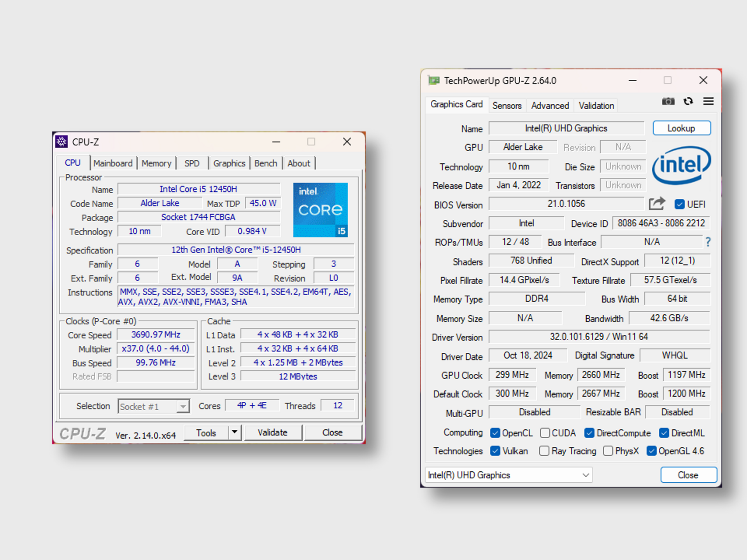Screen dimensions: 747x560
Task: Minimize the GPU-Z window
Action: [633, 80]
